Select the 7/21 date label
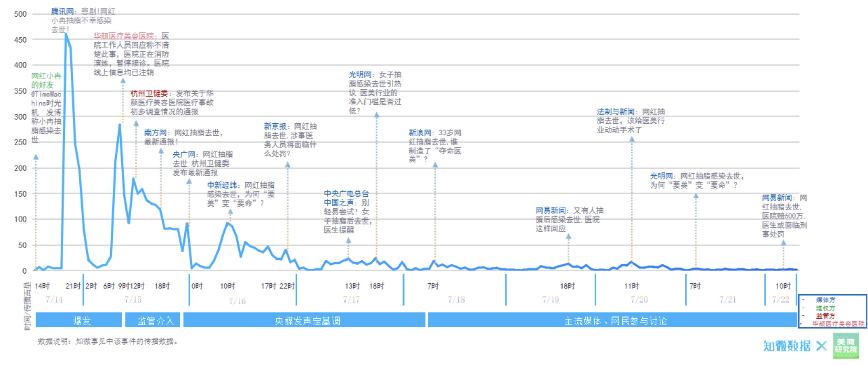 [x=728, y=300]
